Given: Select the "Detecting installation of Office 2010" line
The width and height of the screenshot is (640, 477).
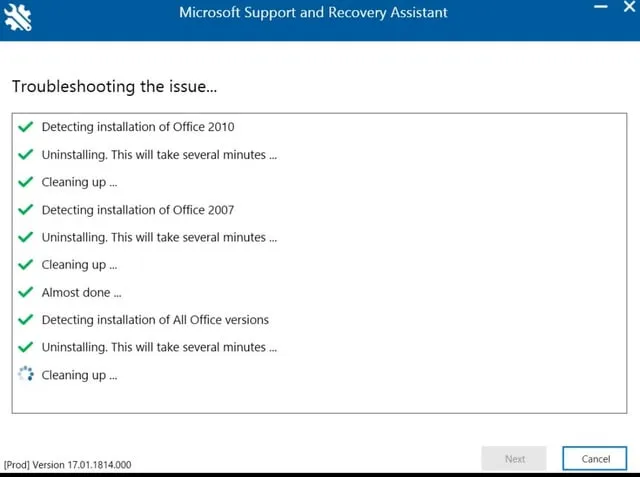Looking at the screenshot, I should (138, 127).
